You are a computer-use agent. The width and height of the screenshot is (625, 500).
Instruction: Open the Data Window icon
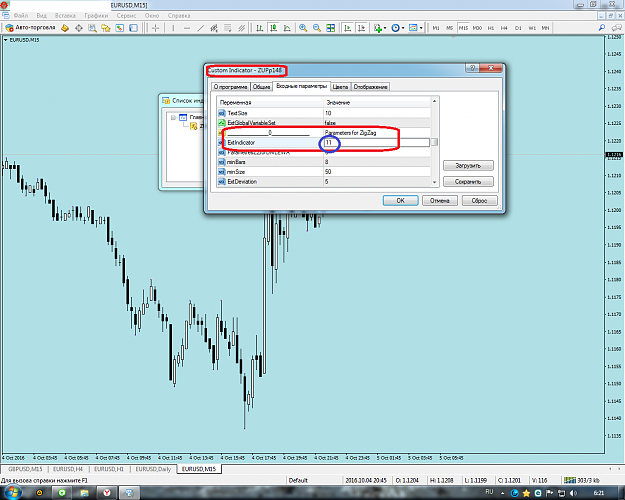[x=92, y=28]
